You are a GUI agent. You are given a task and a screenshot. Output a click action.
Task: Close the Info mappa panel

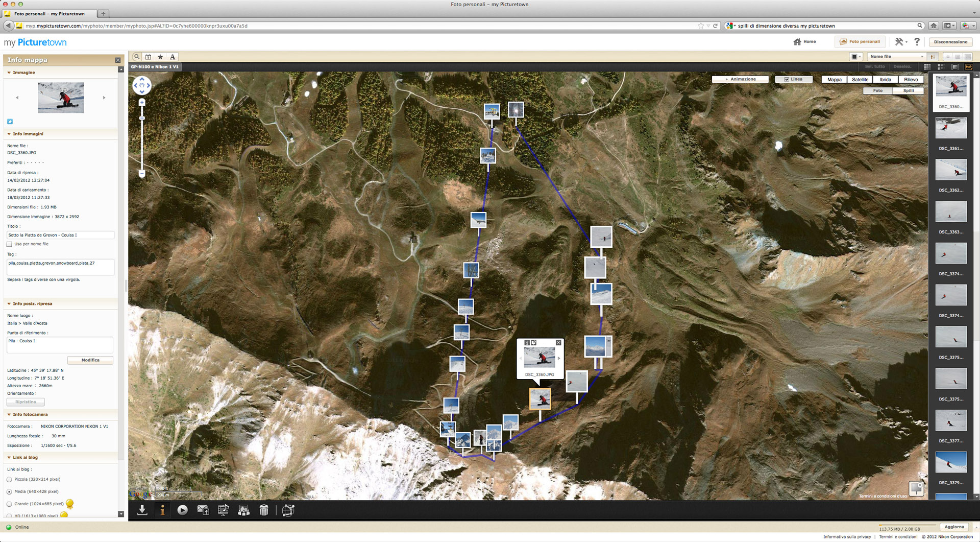click(118, 60)
